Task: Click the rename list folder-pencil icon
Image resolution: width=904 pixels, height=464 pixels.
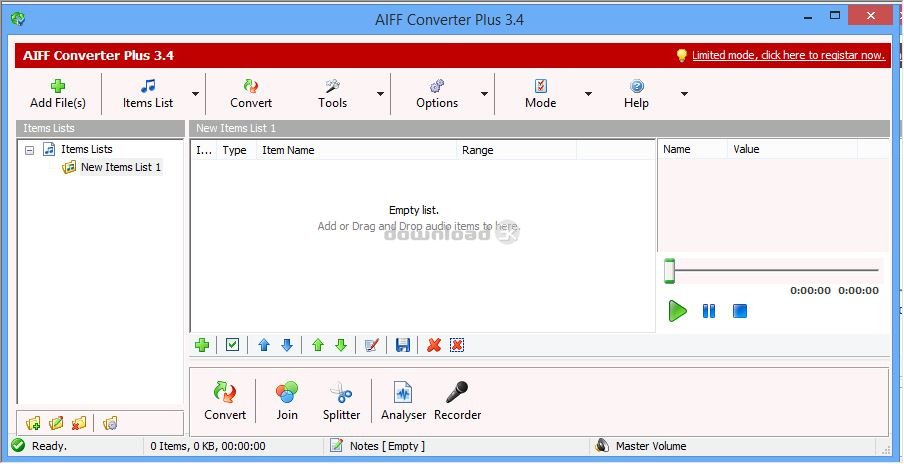Action: click(56, 424)
